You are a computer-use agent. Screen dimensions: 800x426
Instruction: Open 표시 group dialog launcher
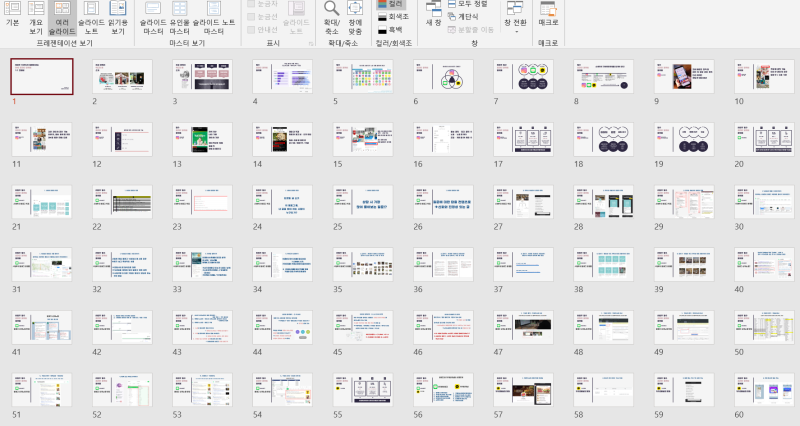(311, 44)
